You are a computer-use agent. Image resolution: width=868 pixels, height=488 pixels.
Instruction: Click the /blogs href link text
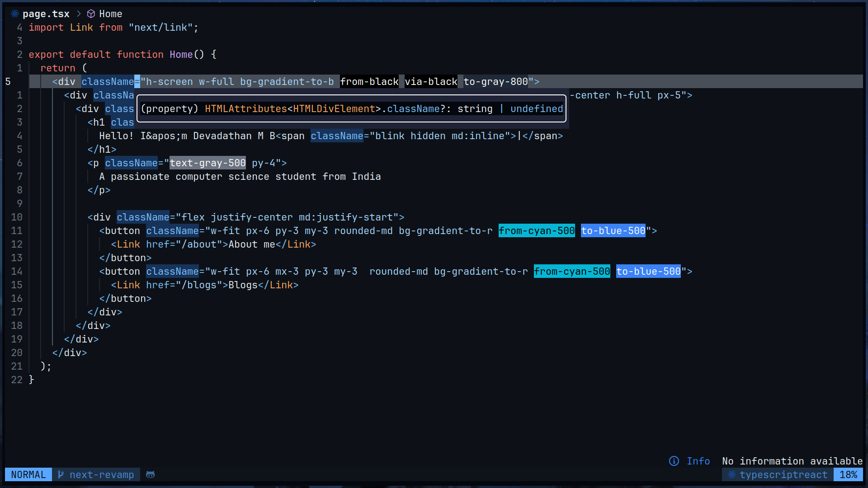tap(199, 285)
